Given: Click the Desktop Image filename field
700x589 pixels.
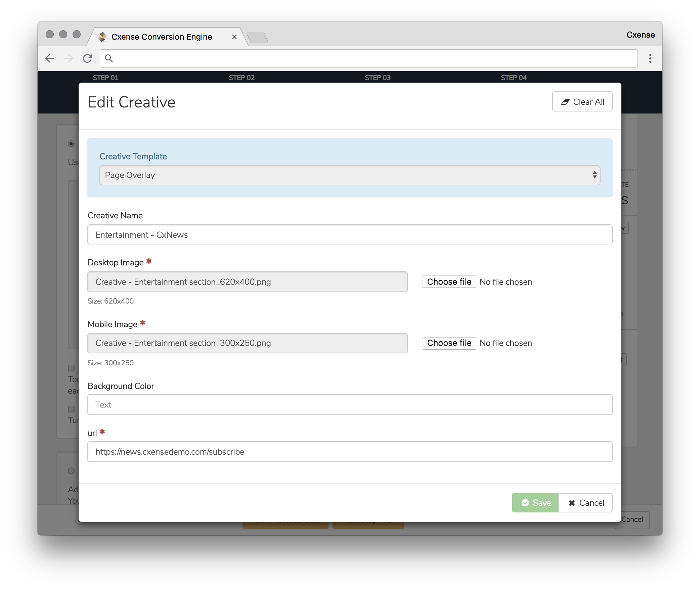Looking at the screenshot, I should tap(248, 282).
